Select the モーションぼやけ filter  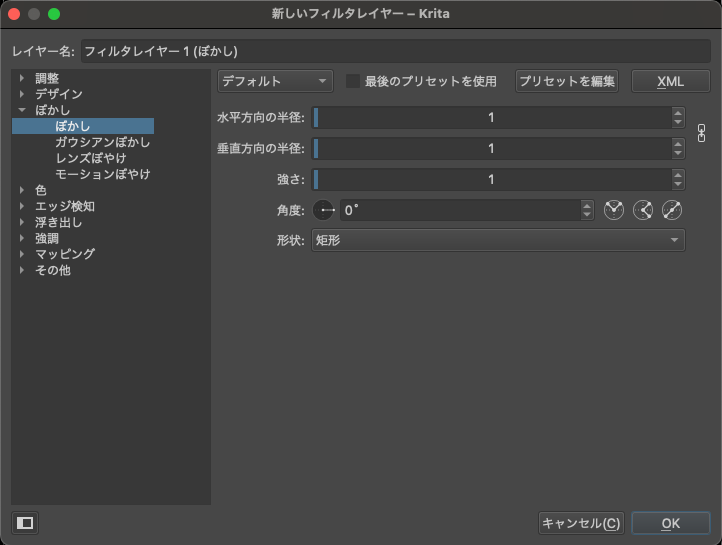(103, 174)
